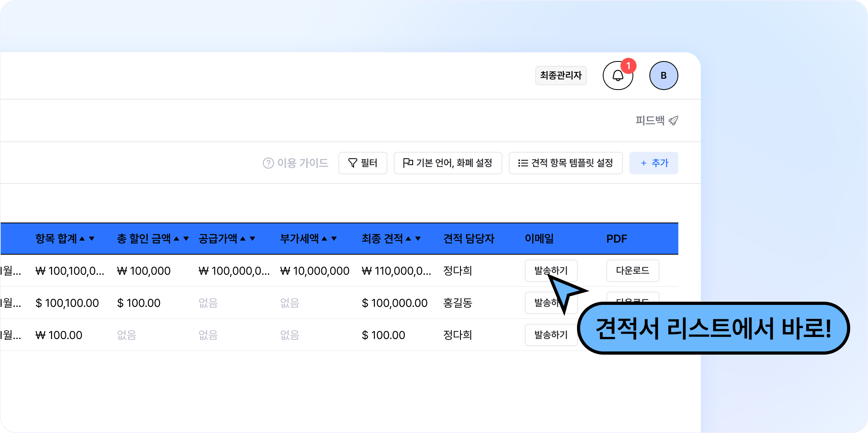Select $ 100.00 in the 최종 견적 column
868x433 pixels.
383,335
